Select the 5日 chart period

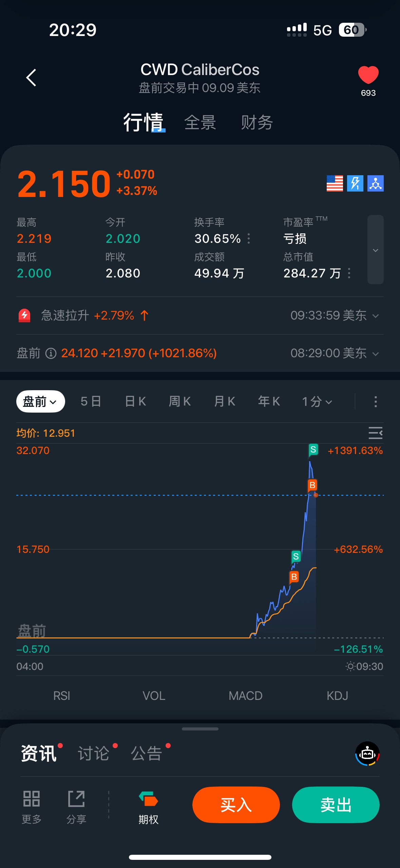91,401
